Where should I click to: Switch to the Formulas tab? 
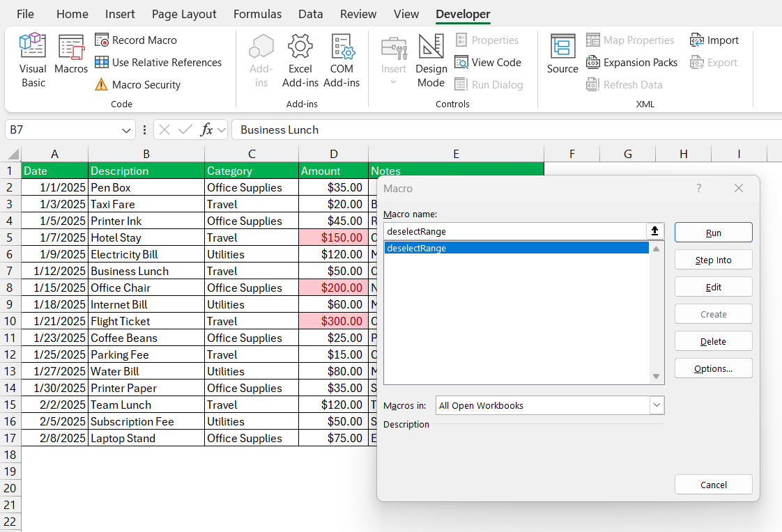pyautogui.click(x=257, y=14)
